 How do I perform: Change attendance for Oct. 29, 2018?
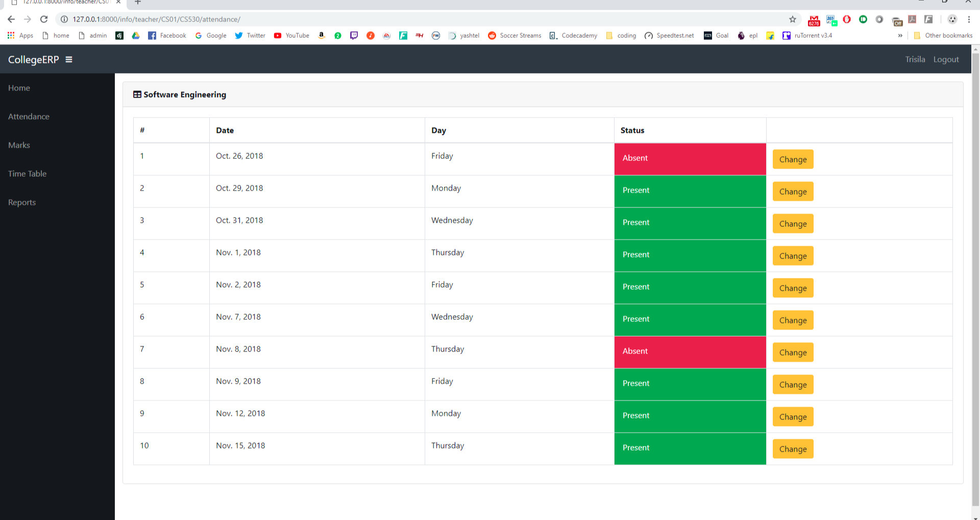click(x=793, y=192)
